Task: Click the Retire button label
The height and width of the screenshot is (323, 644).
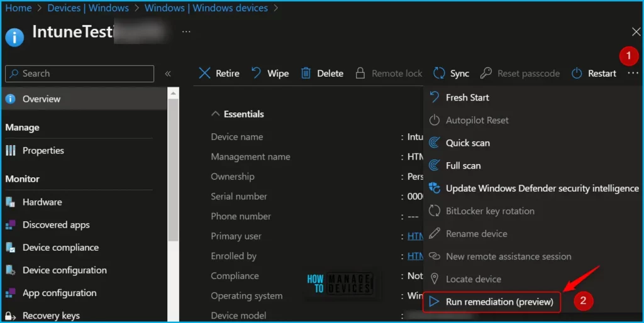Action: [228, 74]
